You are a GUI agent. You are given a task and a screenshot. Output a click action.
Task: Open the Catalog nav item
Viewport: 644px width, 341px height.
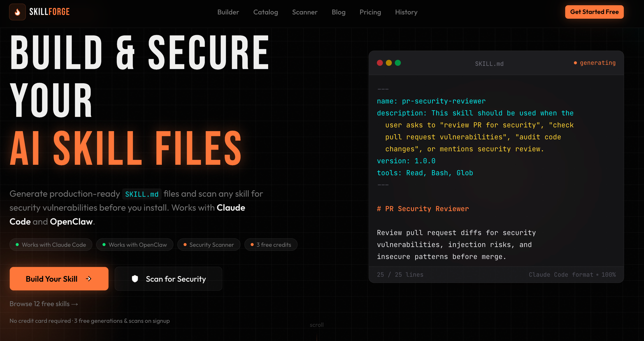click(x=265, y=12)
